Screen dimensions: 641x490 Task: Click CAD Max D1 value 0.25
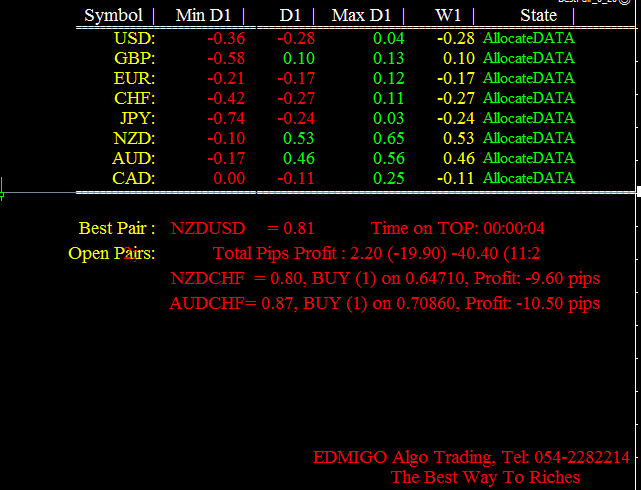click(x=389, y=179)
